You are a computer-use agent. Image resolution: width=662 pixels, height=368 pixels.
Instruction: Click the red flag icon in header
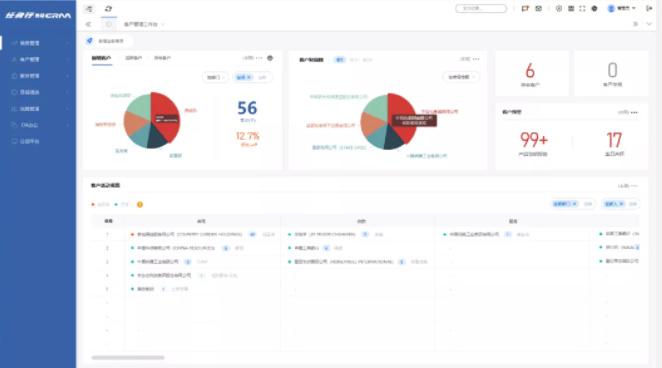click(525, 8)
